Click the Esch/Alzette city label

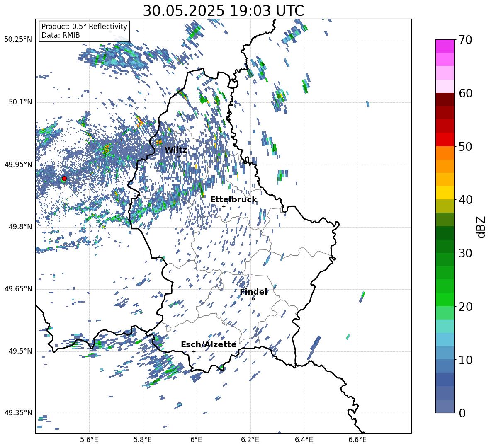209,344
